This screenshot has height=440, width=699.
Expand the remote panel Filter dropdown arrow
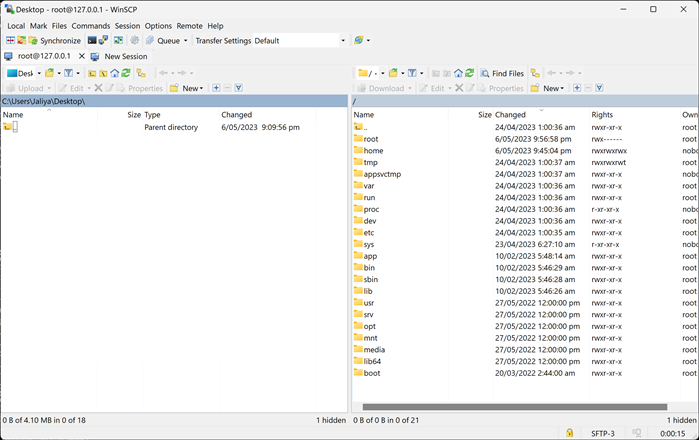pyautogui.click(x=421, y=73)
